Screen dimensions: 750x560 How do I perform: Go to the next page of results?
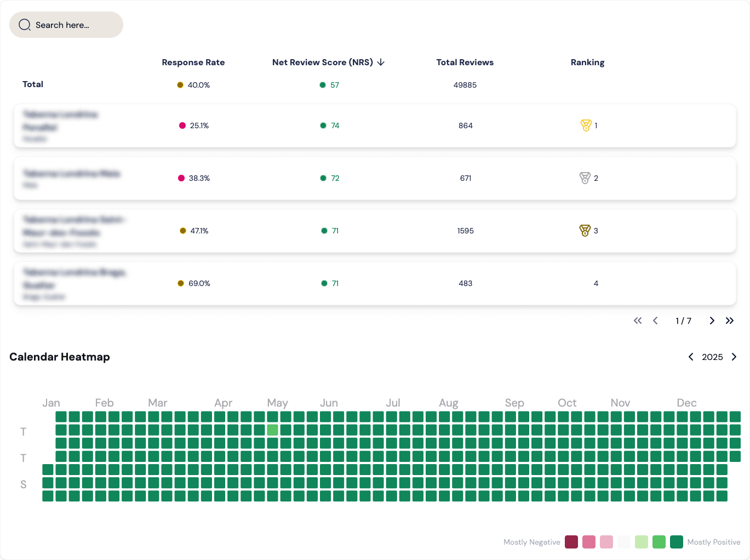coord(711,321)
